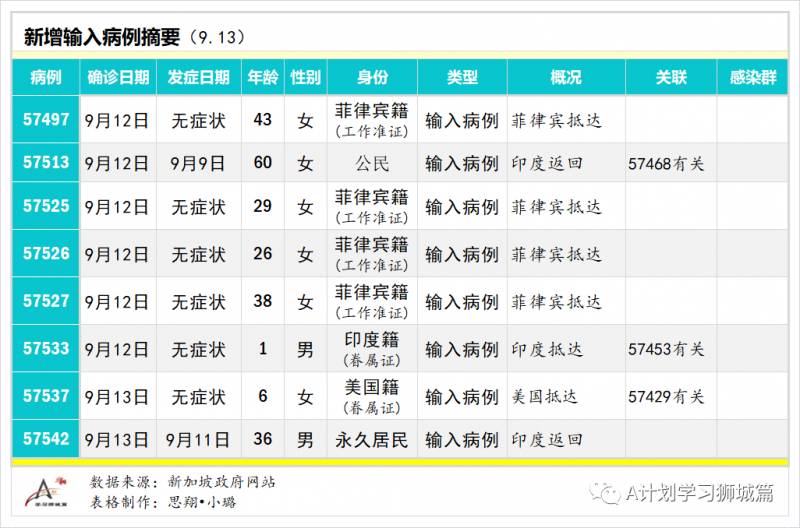
Task: Click gender 男 in row 57533
Action: 305,349
